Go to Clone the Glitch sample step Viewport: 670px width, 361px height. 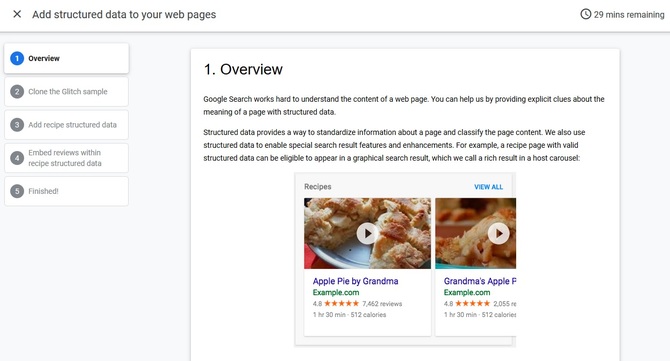click(x=66, y=91)
